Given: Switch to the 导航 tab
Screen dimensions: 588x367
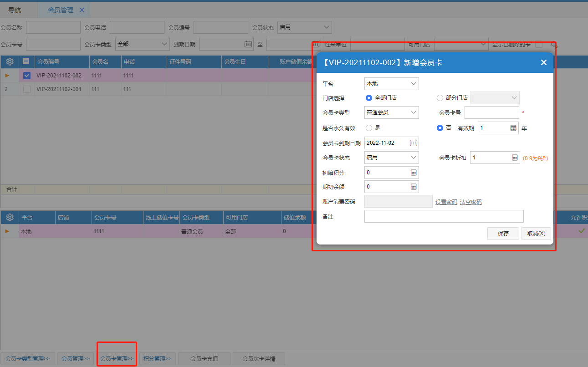Looking at the screenshot, I should point(15,10).
